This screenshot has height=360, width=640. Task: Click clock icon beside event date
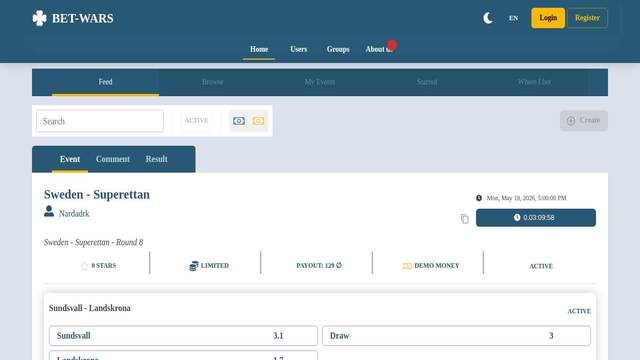(479, 198)
